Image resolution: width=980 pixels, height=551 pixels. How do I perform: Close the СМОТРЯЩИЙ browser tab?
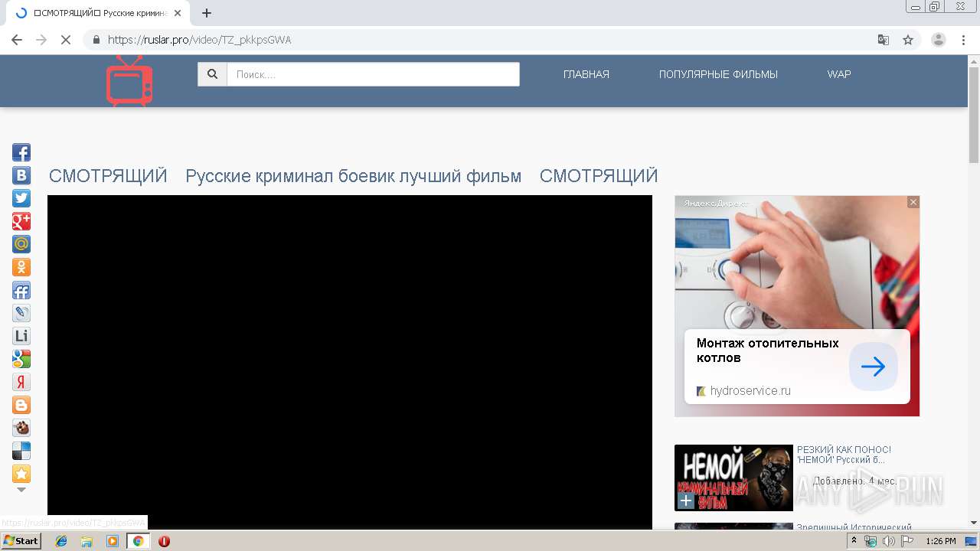pos(178,13)
